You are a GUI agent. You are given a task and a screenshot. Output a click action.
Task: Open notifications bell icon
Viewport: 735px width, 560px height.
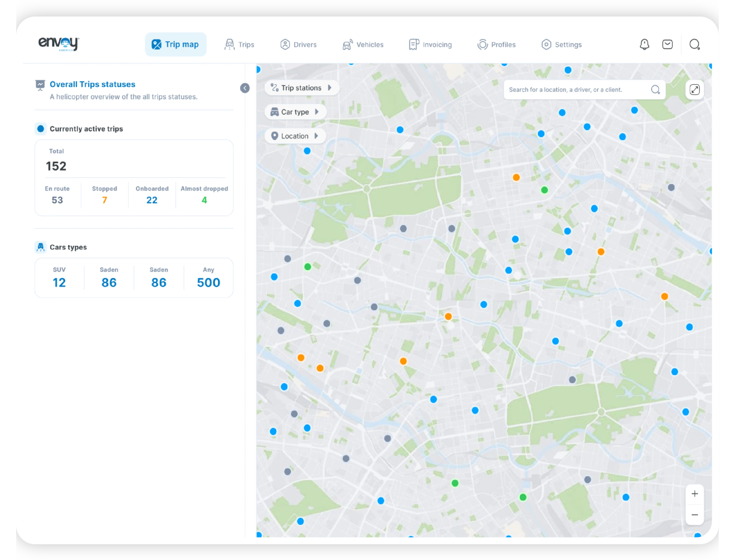click(x=644, y=44)
